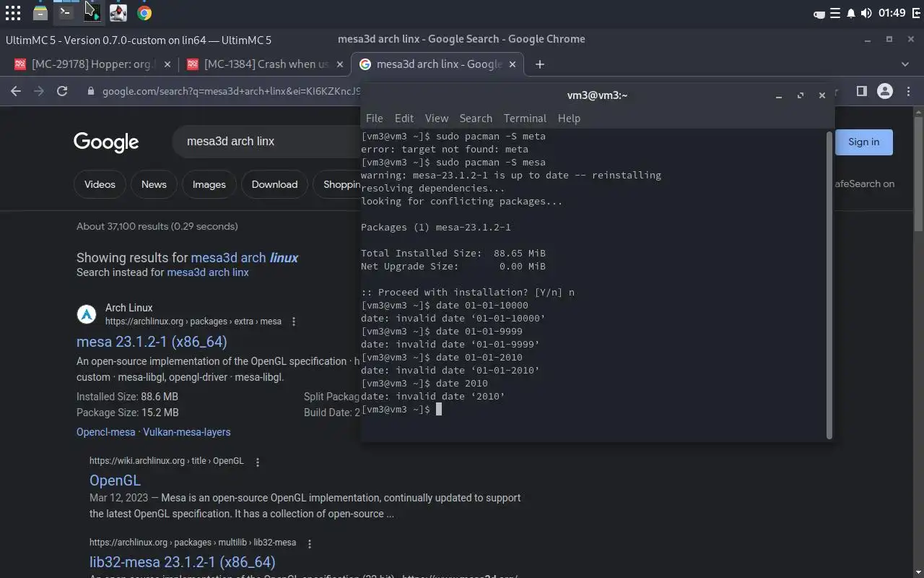Open the terminal Edit menu
Viewport: 924px width, 578px height.
[404, 118]
